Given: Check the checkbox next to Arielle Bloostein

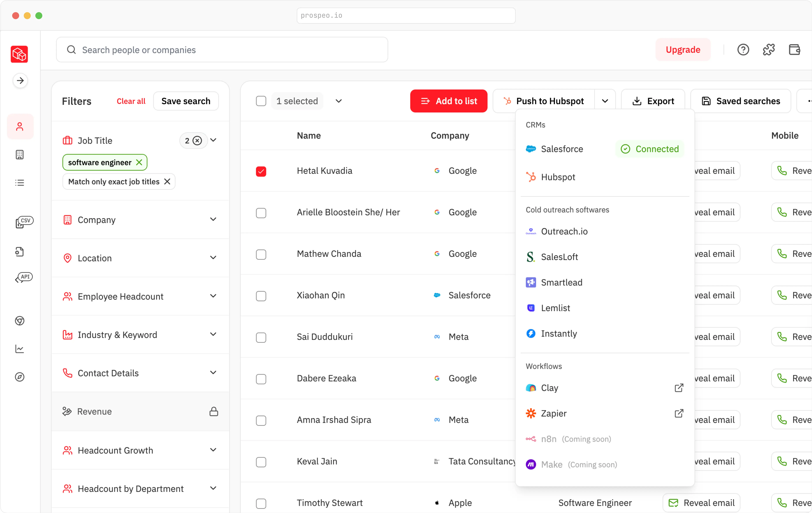Looking at the screenshot, I should pyautogui.click(x=261, y=213).
